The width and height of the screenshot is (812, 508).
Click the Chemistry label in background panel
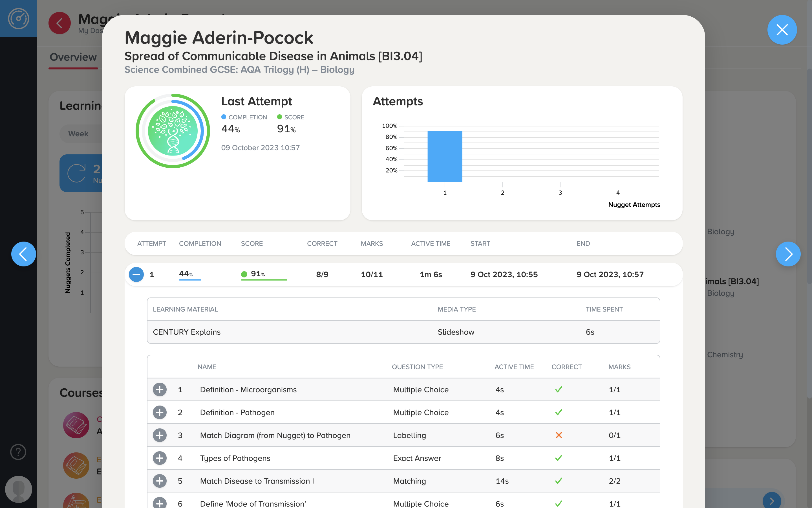tap(725, 355)
